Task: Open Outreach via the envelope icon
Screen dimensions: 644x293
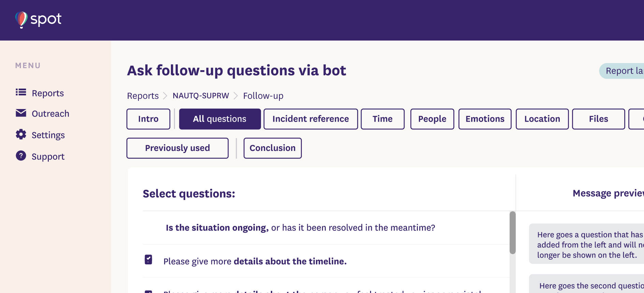Action: (21, 113)
